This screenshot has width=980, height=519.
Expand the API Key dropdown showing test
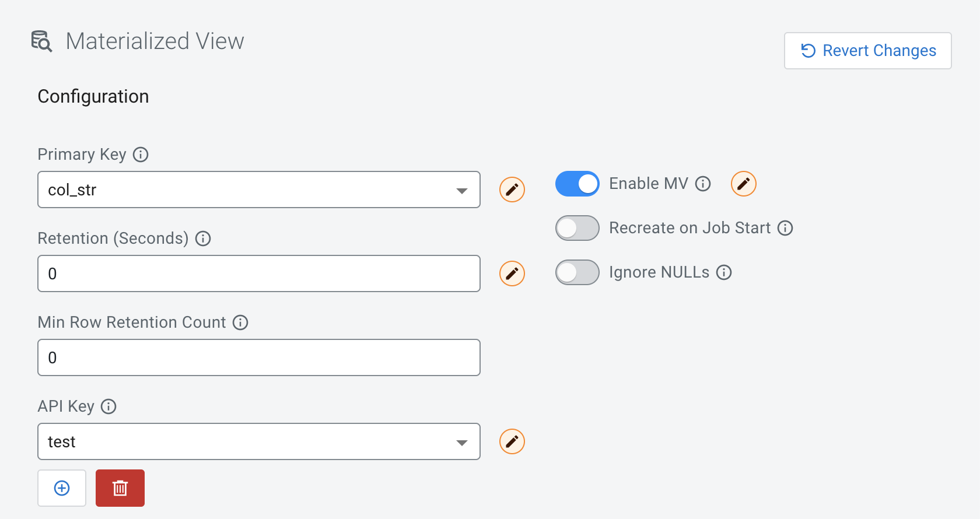pos(258,441)
